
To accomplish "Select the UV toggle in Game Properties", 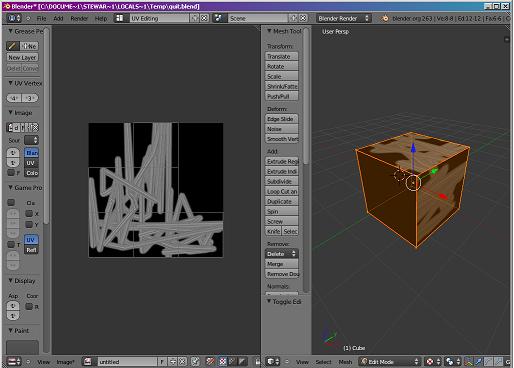I will coord(31,240).
